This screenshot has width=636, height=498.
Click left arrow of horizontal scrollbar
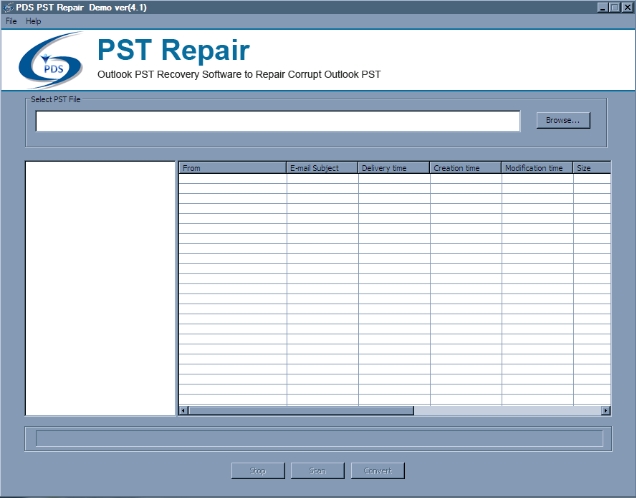click(183, 410)
